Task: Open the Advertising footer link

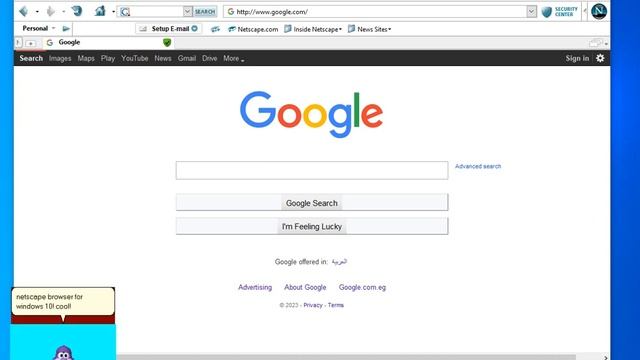Action: click(x=255, y=287)
